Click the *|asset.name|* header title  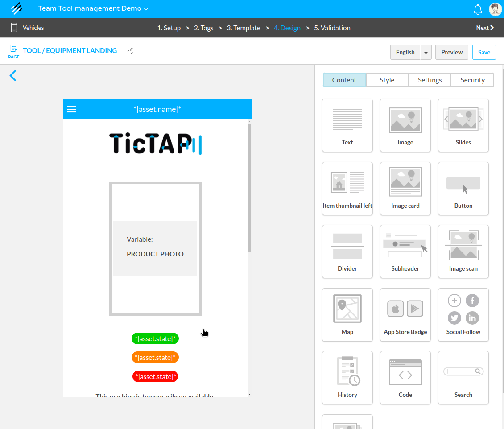[157, 109]
